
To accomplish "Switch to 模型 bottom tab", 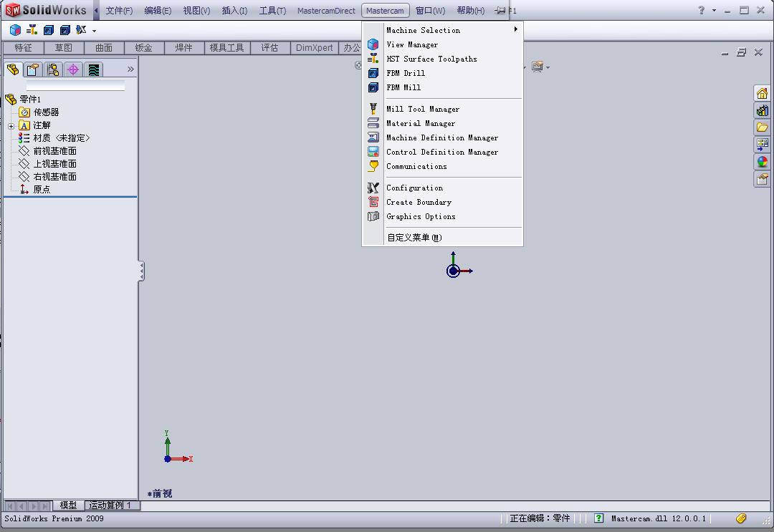I will [68, 506].
